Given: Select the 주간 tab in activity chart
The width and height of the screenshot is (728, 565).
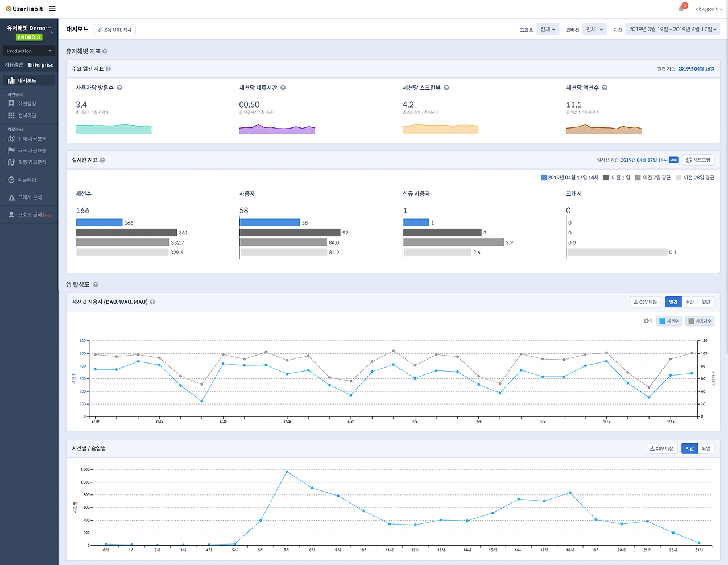Looking at the screenshot, I should (x=689, y=302).
